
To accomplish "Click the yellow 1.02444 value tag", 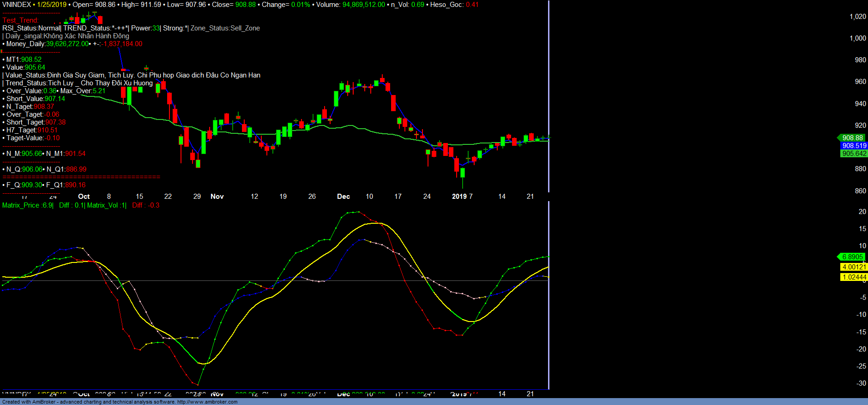I will coord(854,277).
